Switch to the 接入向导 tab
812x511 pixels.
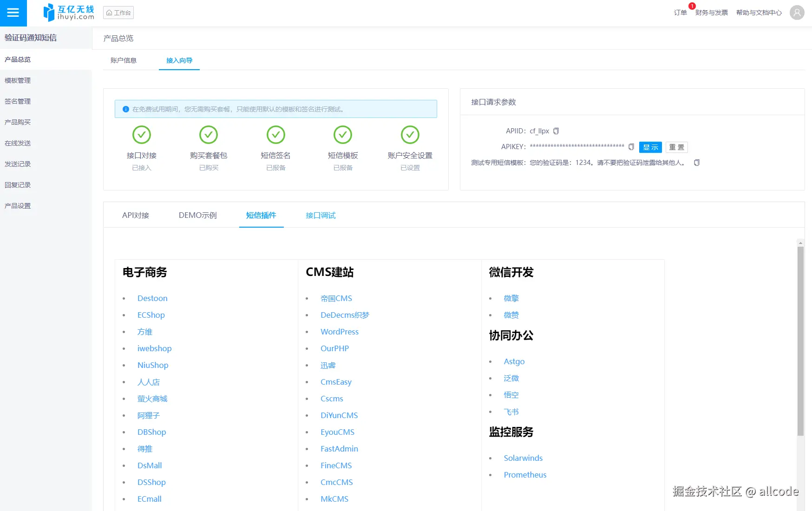coord(179,60)
